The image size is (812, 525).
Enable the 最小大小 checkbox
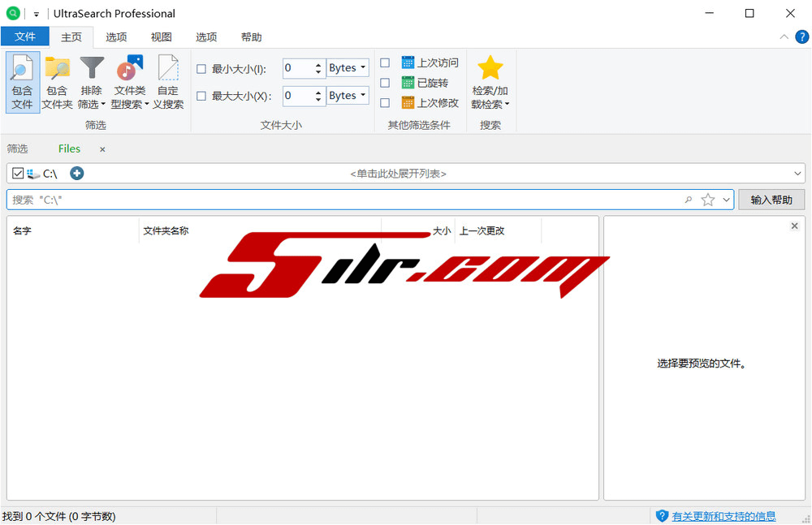point(201,69)
